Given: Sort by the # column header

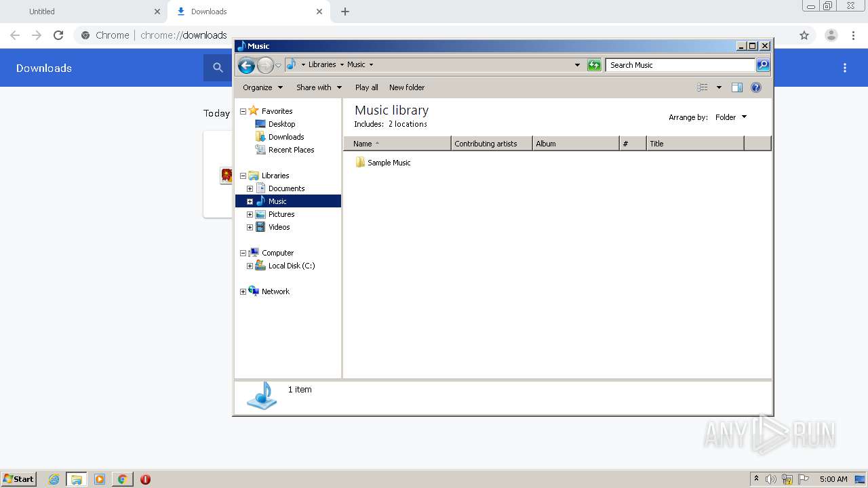Looking at the screenshot, I should 633,144.
